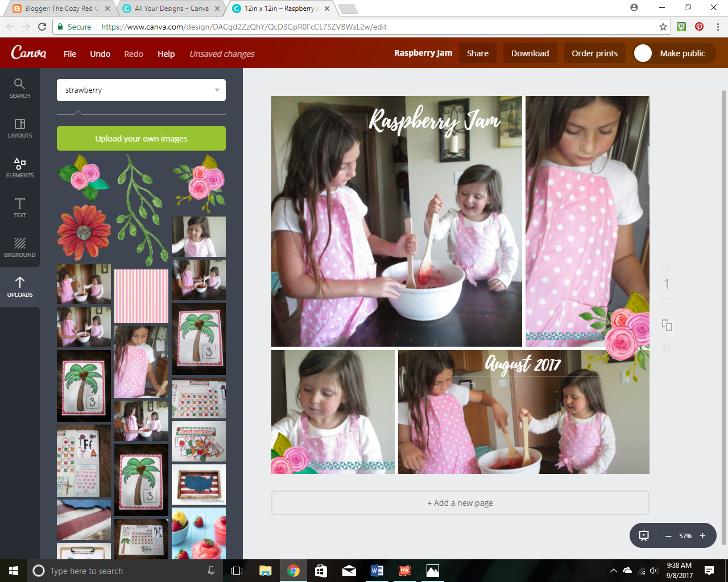Screen dimensions: 728x582
Task: Switch to the Uploads panel
Action: (20, 287)
